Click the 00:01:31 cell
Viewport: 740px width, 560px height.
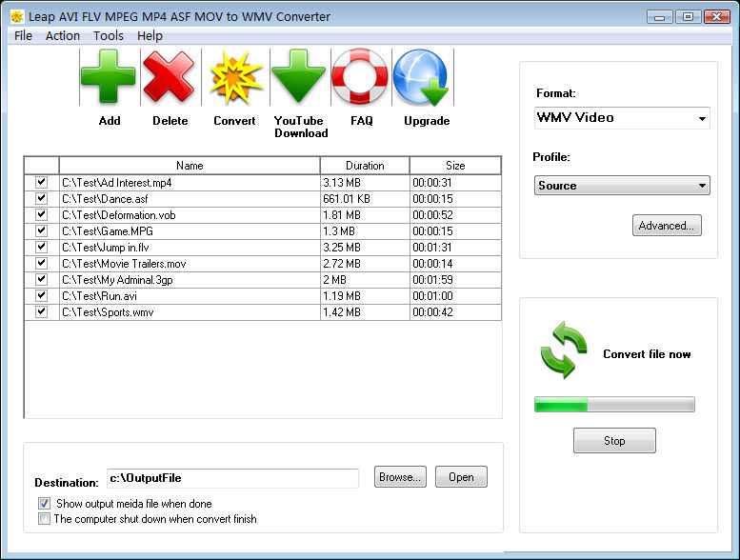[455, 248]
